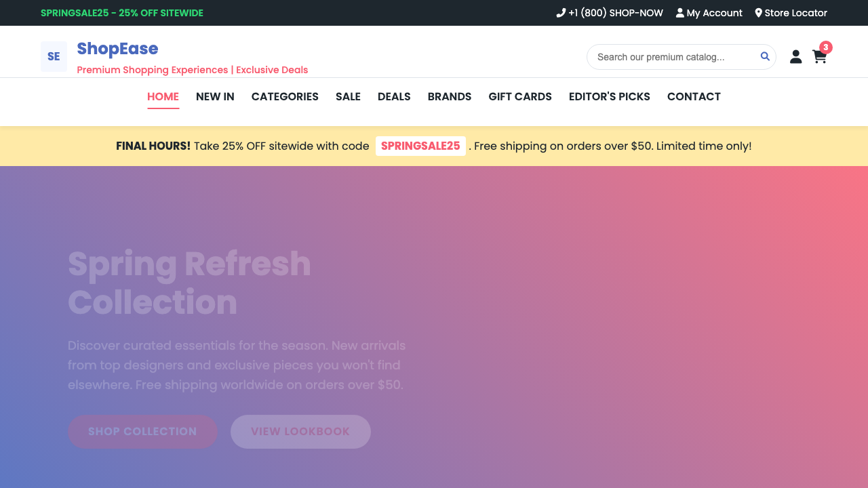Viewport: 868px width, 488px height.
Task: Open the GIFT CARDS page
Action: [520, 97]
